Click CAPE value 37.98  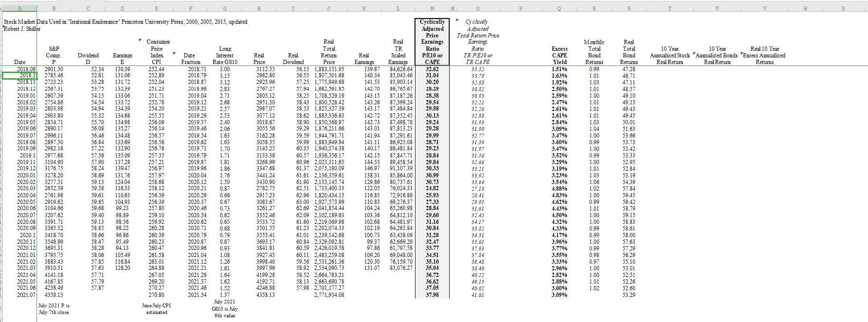click(432, 294)
